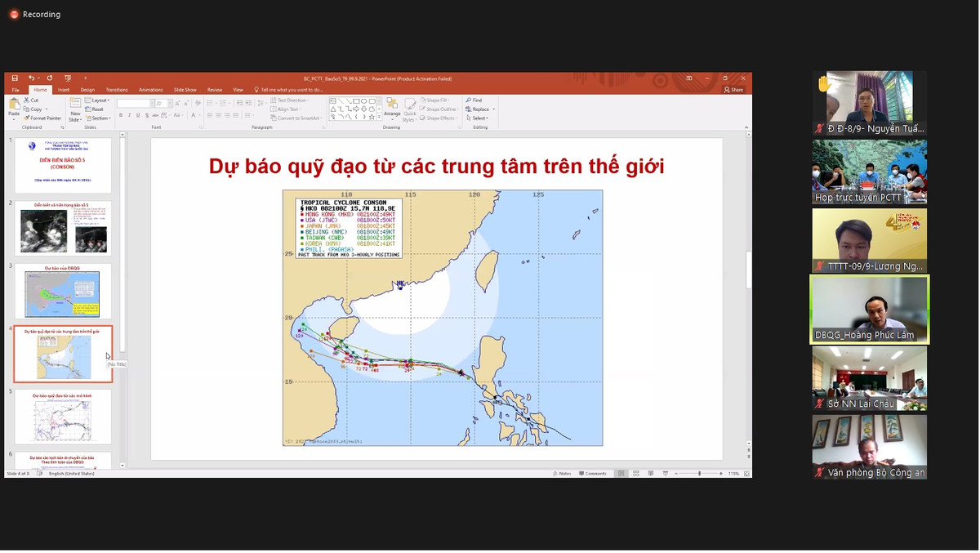Toggle Bold formatting
980x553 pixels.
tap(120, 115)
